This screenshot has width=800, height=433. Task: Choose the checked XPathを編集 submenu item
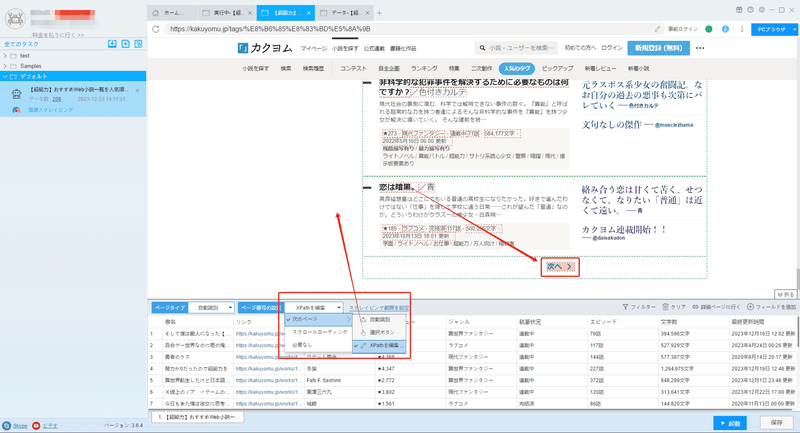coord(380,346)
